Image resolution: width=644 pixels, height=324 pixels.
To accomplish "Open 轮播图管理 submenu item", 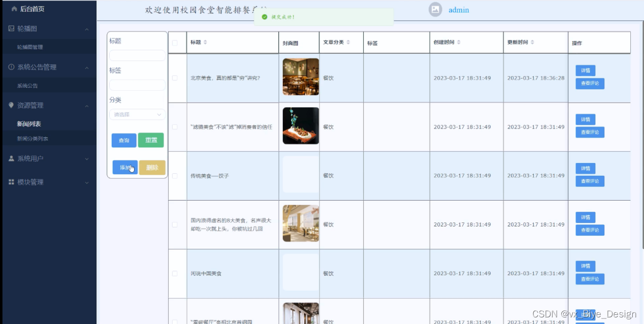I will tap(30, 47).
